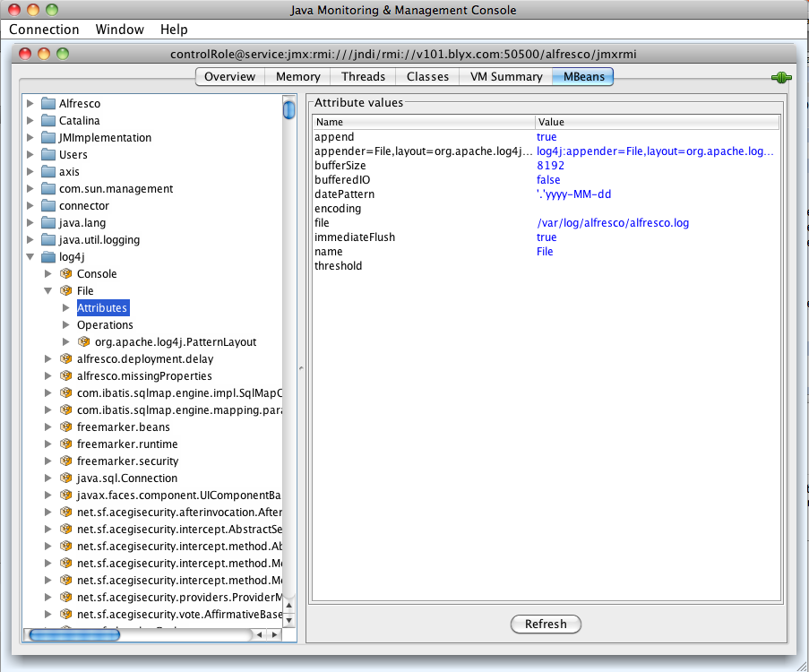Open the Connection menu
Image resolution: width=809 pixels, height=672 pixels.
[45, 30]
